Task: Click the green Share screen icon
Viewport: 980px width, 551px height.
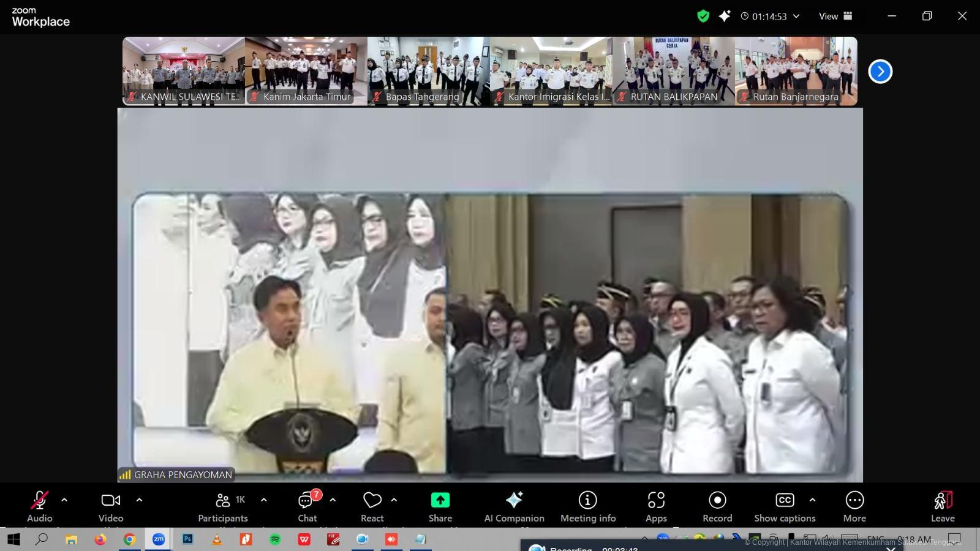Action: click(440, 500)
